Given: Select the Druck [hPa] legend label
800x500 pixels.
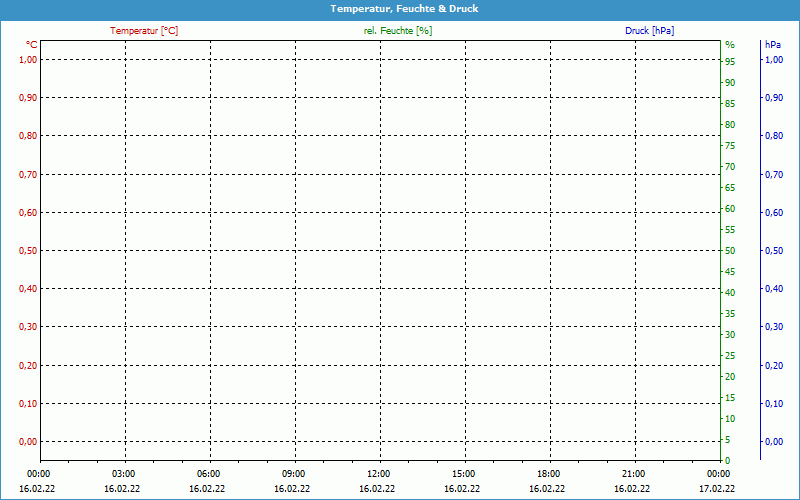Looking at the screenshot, I should (x=649, y=31).
